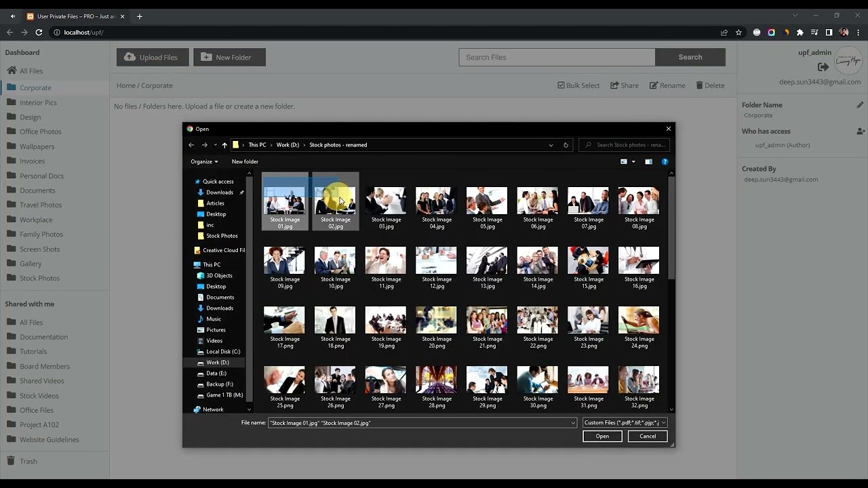Viewport: 868px width, 488px height.
Task: Click Search Stock photos field
Action: (625, 145)
